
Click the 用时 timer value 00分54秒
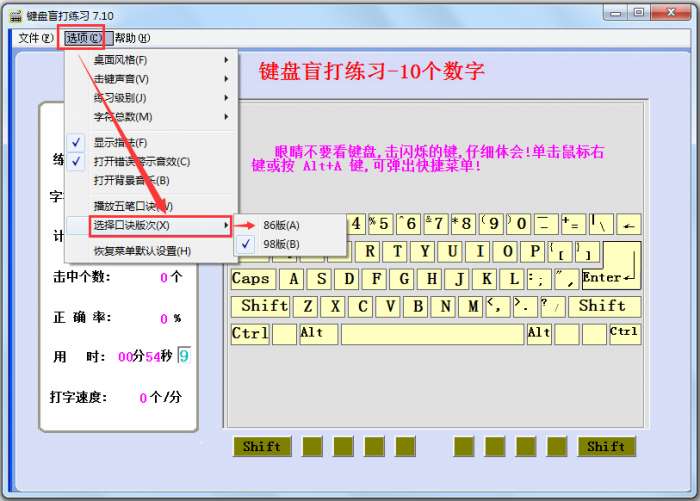tap(145, 356)
